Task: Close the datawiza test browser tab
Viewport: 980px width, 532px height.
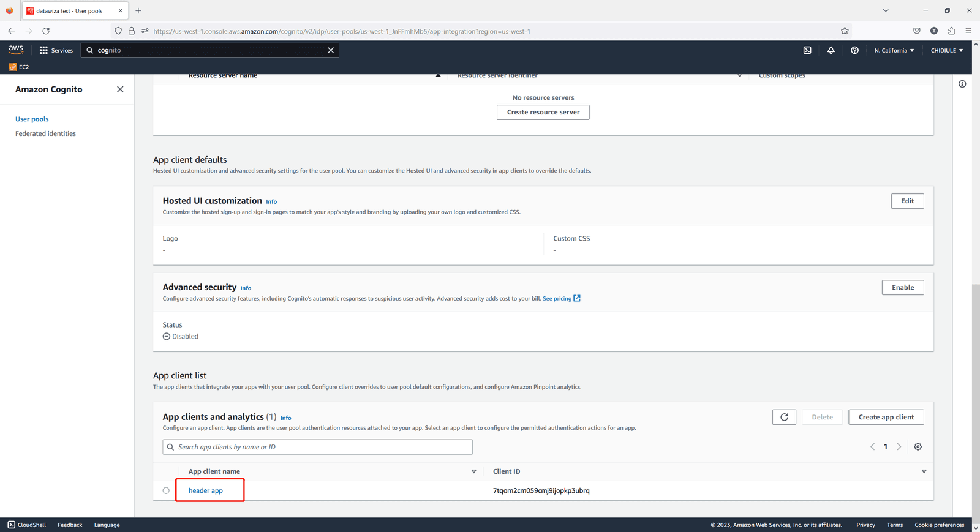Action: coord(121,10)
